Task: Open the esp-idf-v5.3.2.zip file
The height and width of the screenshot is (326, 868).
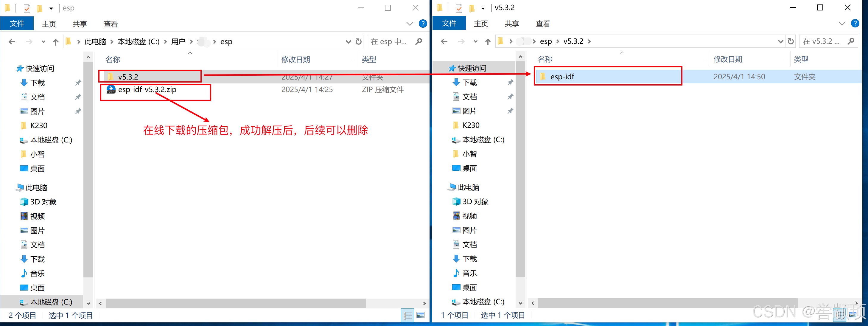Action: 147,90
